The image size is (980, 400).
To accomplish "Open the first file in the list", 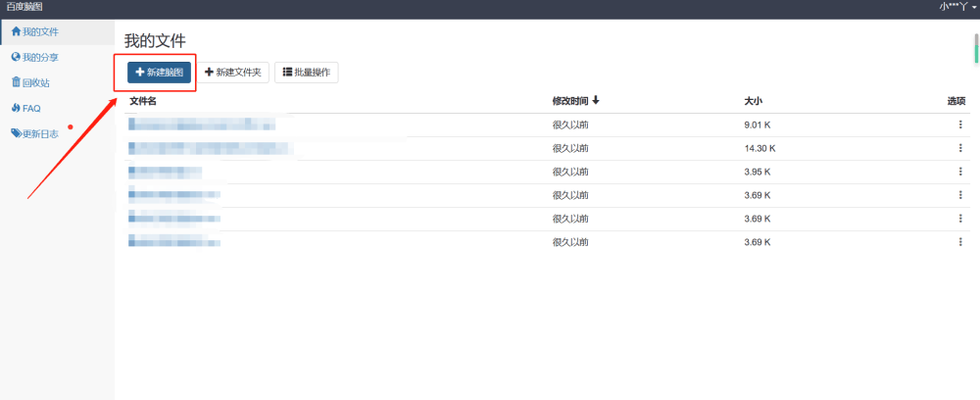I will (201, 125).
